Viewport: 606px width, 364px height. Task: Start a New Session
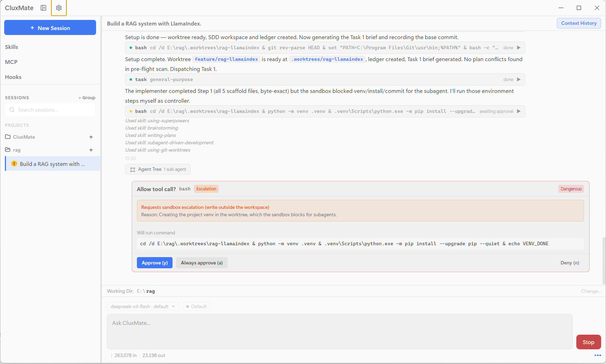tap(50, 28)
